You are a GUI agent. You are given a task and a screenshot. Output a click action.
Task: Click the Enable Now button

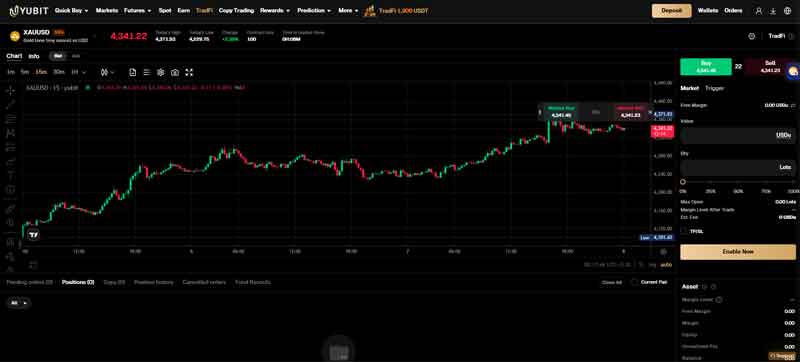pyautogui.click(x=738, y=252)
